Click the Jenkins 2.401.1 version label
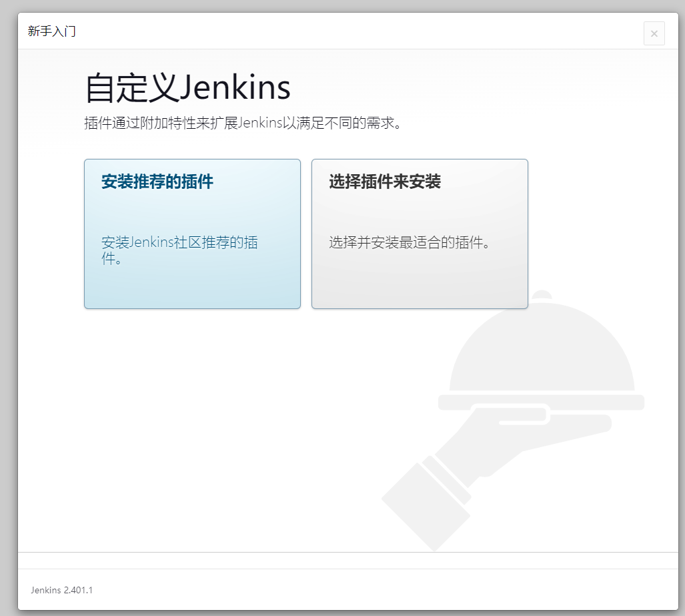Viewport: 685px width, 616px height. (61, 590)
